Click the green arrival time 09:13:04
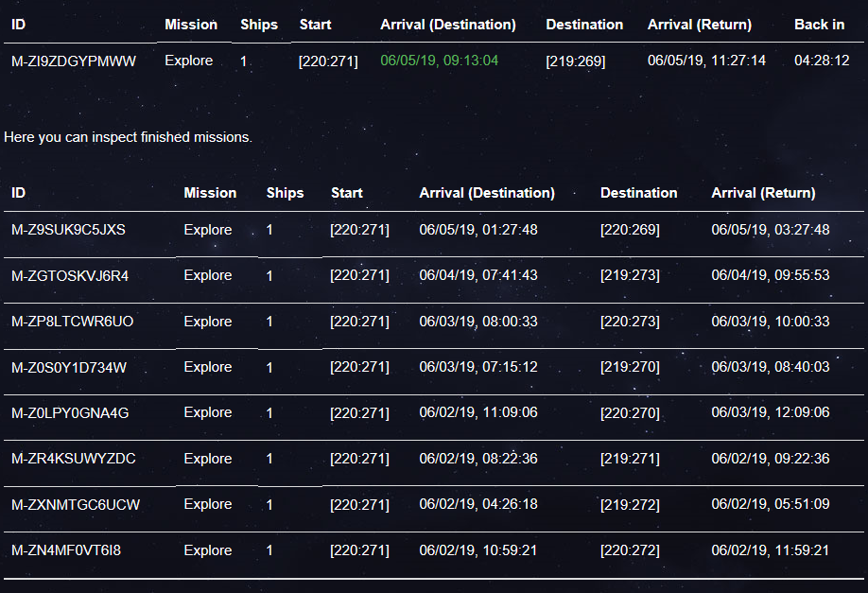Screen dimensions: 868x593 tap(439, 61)
